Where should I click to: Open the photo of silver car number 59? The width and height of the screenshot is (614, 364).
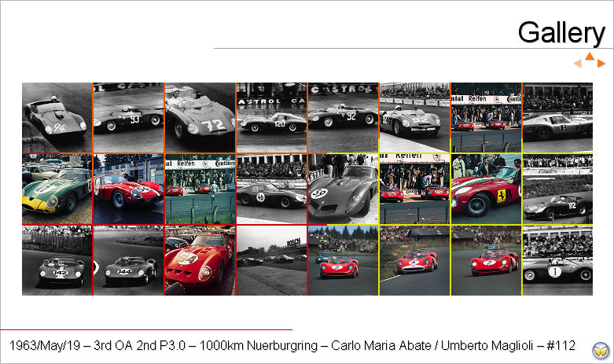pyautogui.click(x=343, y=189)
